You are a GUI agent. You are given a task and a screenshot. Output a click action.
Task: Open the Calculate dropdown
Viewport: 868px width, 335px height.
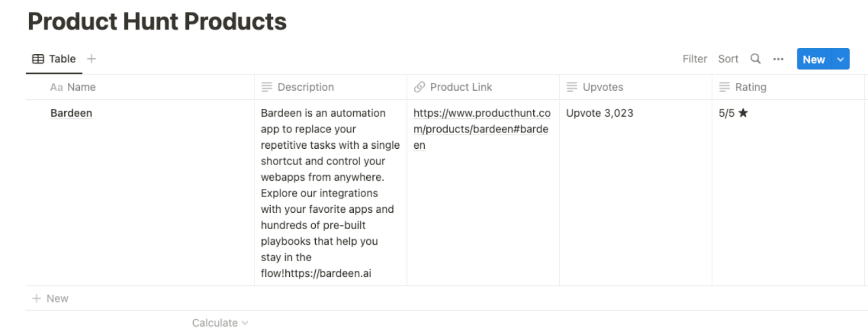click(219, 323)
